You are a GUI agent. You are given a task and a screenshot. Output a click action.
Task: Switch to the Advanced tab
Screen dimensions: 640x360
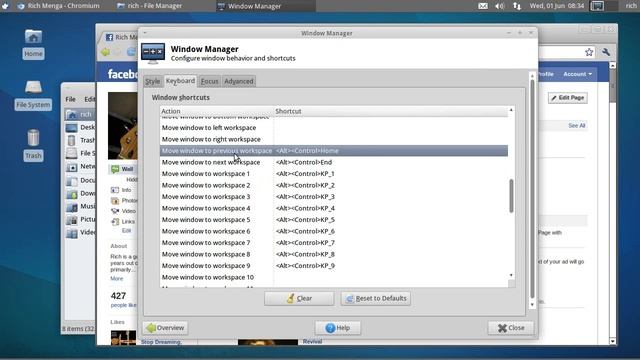[x=239, y=81]
